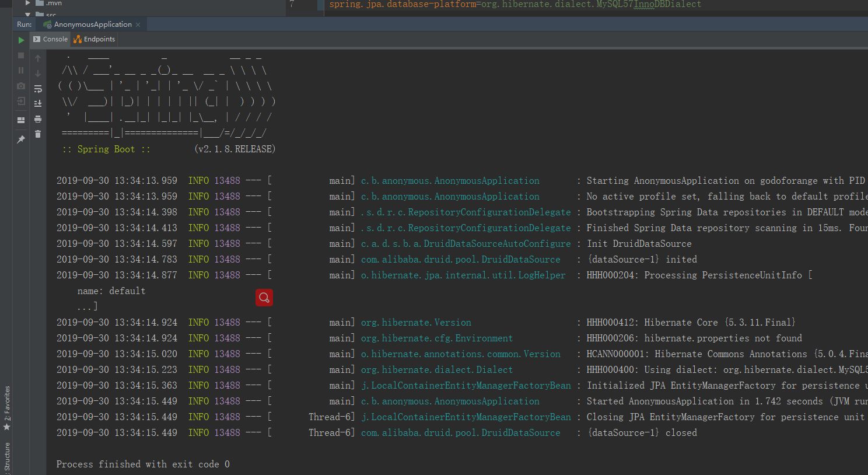Click the 'Init DruidDataSource' log message
Viewport: 868px width, 475px height.
[639, 244]
